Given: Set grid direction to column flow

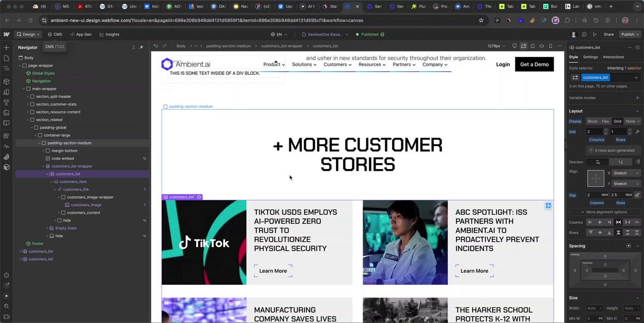Looking at the screenshot, I should coord(621,162).
